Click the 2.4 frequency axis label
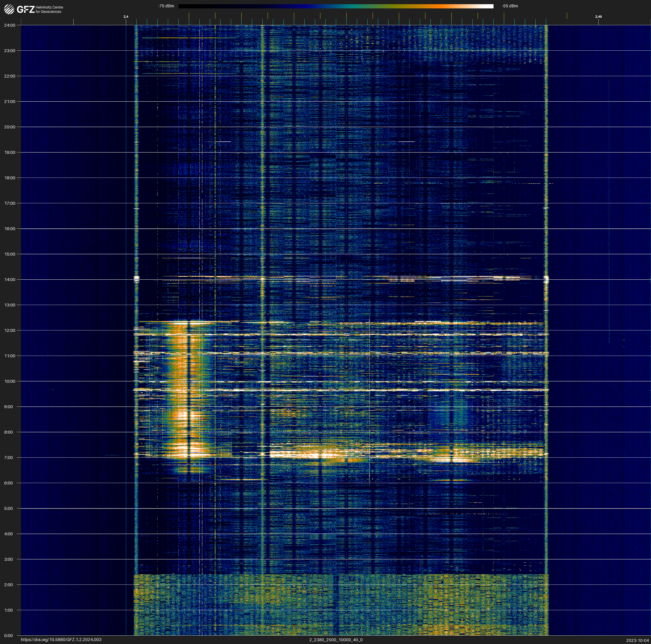Viewport: 651px width, 644px height. (x=126, y=17)
